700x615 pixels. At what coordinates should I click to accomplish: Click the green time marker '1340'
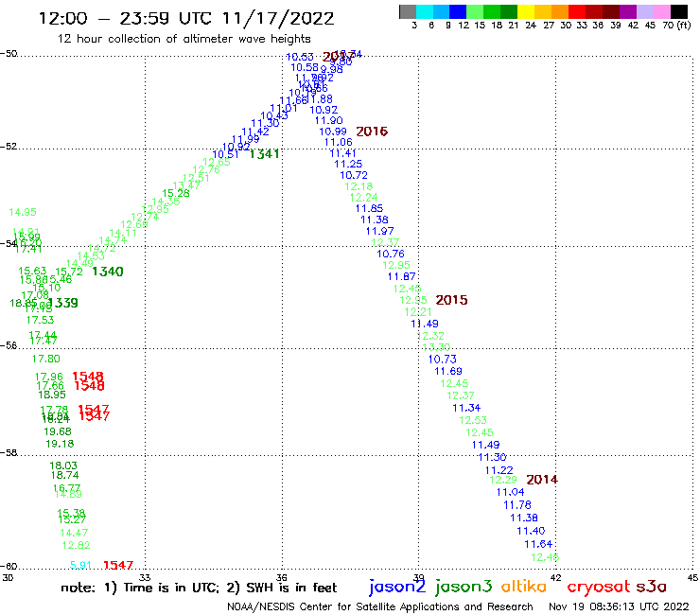click(x=108, y=272)
